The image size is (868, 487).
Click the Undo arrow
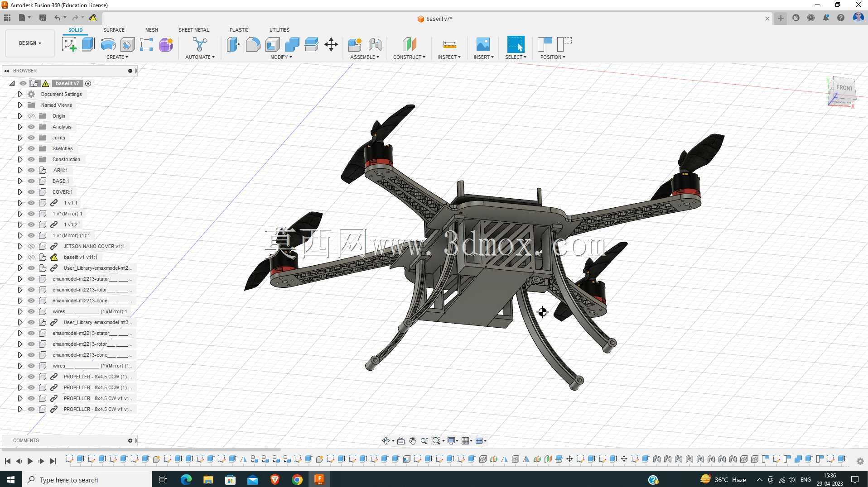pos(57,18)
